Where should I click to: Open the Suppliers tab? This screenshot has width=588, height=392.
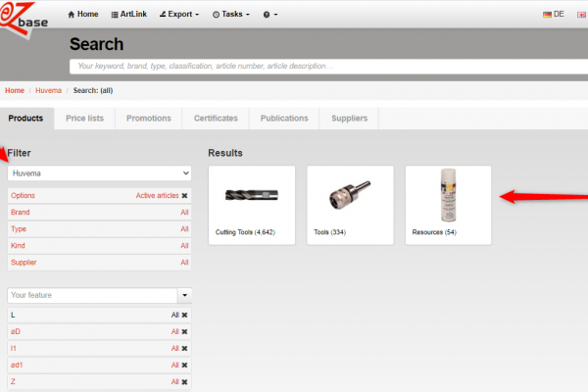coord(349,119)
